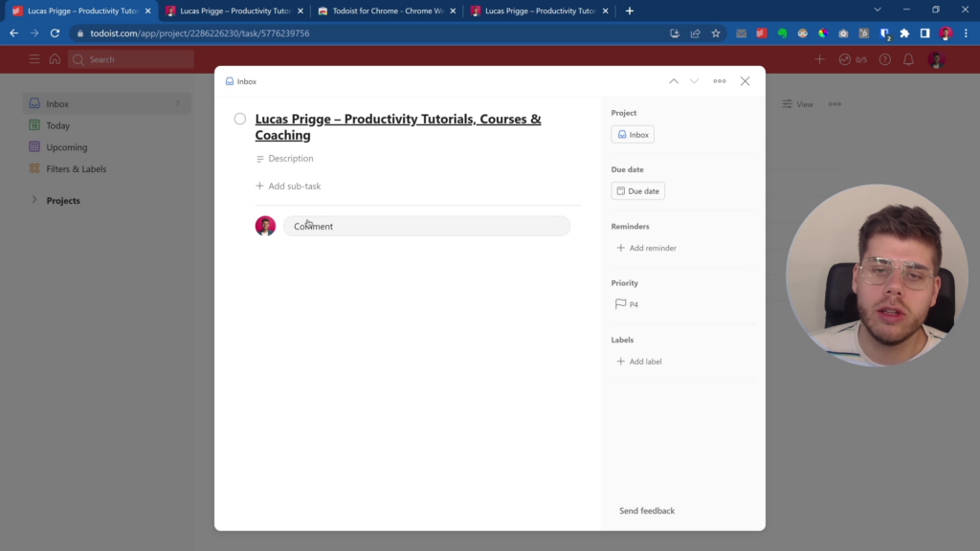Select Inbox in the sidebar
The width and height of the screenshot is (980, 551).
coord(107,103)
